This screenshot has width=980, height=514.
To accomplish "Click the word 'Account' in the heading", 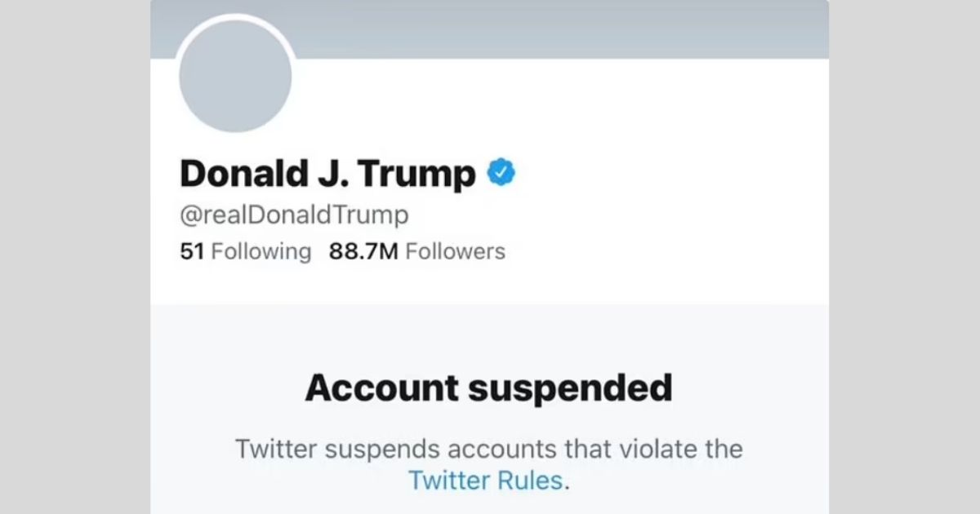I will click(382, 388).
